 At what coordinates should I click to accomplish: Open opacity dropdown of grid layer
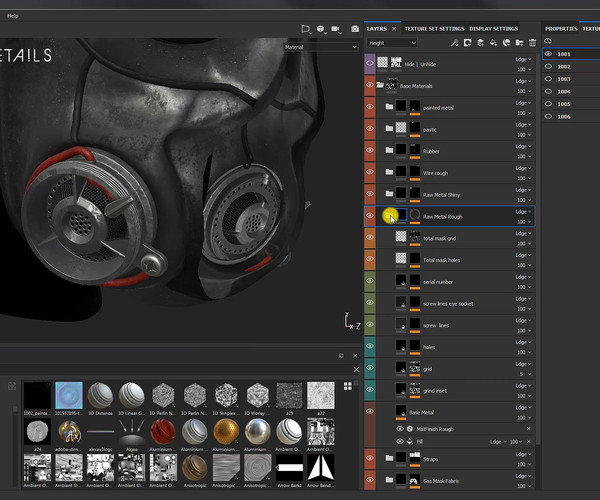pyautogui.click(x=525, y=374)
